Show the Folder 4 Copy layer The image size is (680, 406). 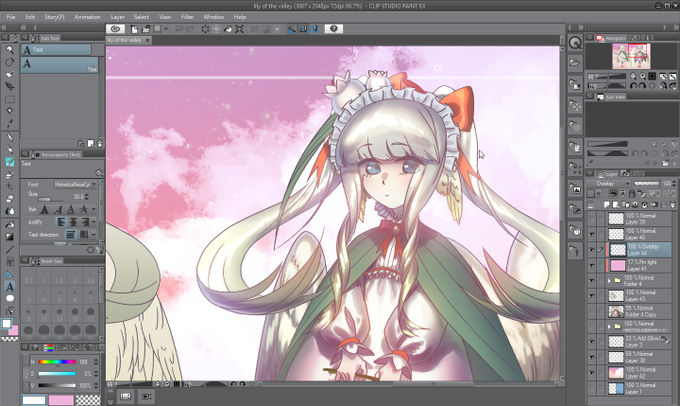592,311
